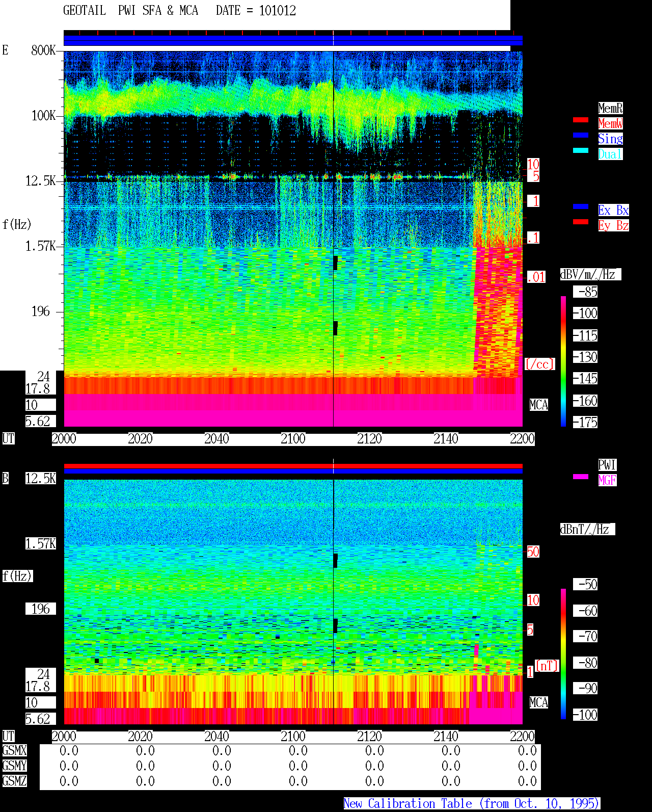Image resolution: width=652 pixels, height=812 pixels.
Task: Click the B panel '1.57K' frequency label
Action: (41, 543)
